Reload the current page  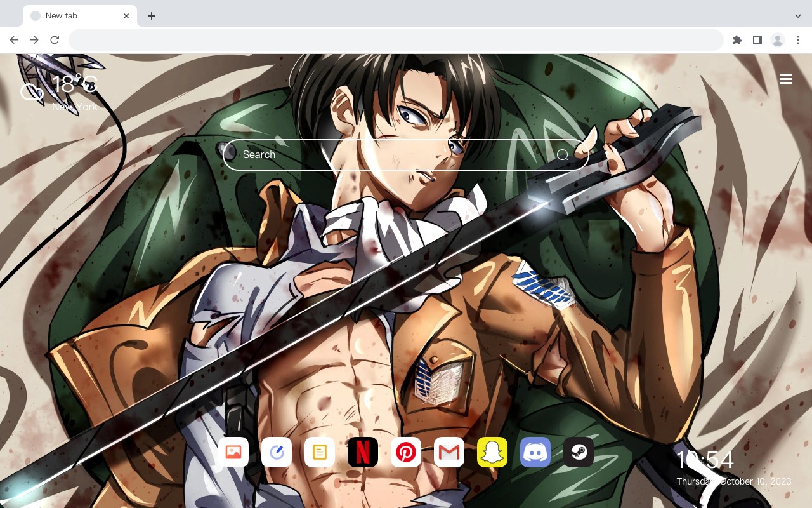click(x=55, y=40)
